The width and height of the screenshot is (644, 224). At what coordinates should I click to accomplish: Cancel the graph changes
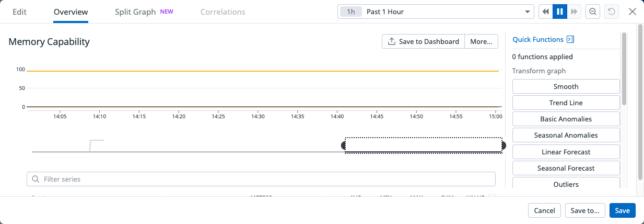[x=544, y=210]
